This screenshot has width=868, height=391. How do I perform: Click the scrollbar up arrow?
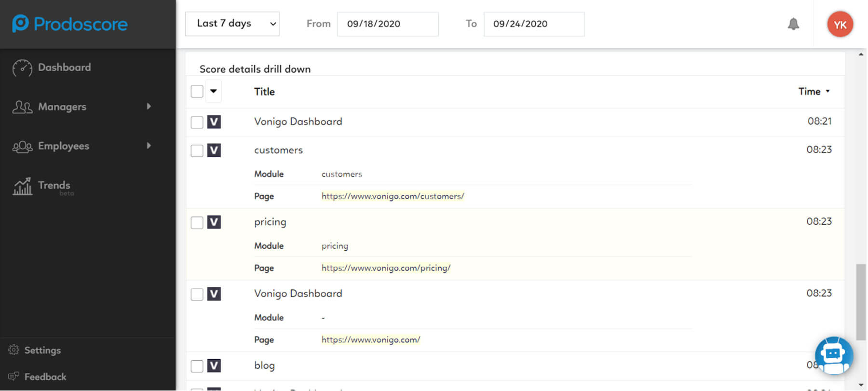861,54
